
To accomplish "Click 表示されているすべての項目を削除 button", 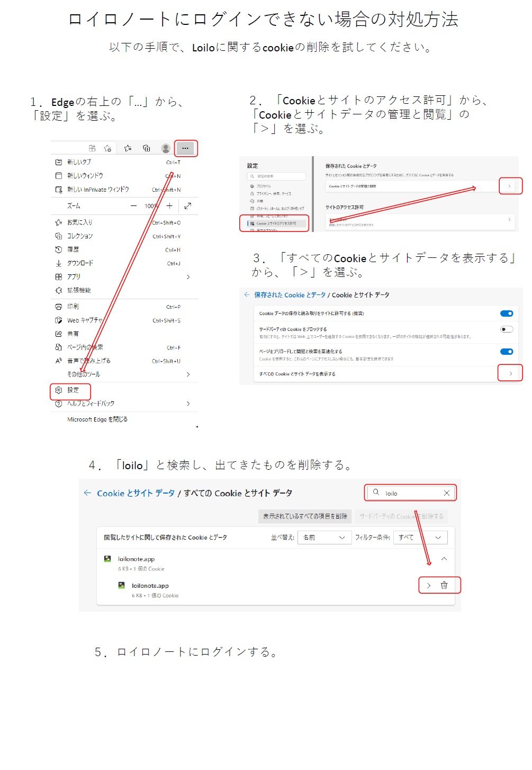I will pos(305,516).
